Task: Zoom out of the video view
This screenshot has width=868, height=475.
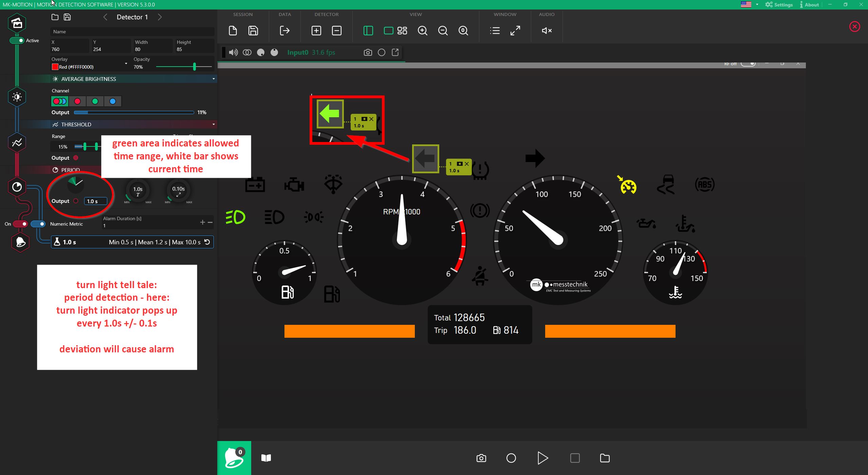Action: [x=443, y=31]
